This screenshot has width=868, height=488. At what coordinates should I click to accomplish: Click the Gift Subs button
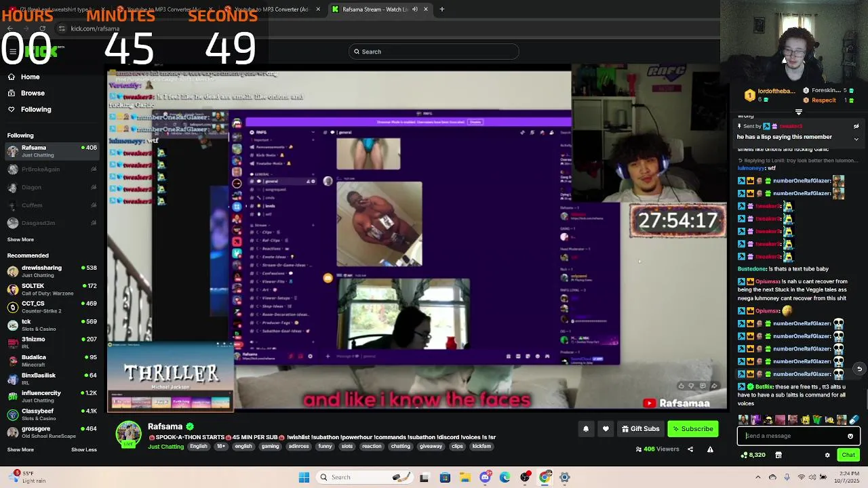coord(639,428)
